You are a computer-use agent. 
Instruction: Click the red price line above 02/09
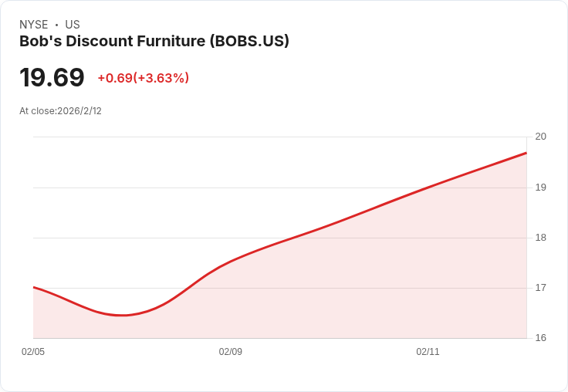click(x=230, y=261)
